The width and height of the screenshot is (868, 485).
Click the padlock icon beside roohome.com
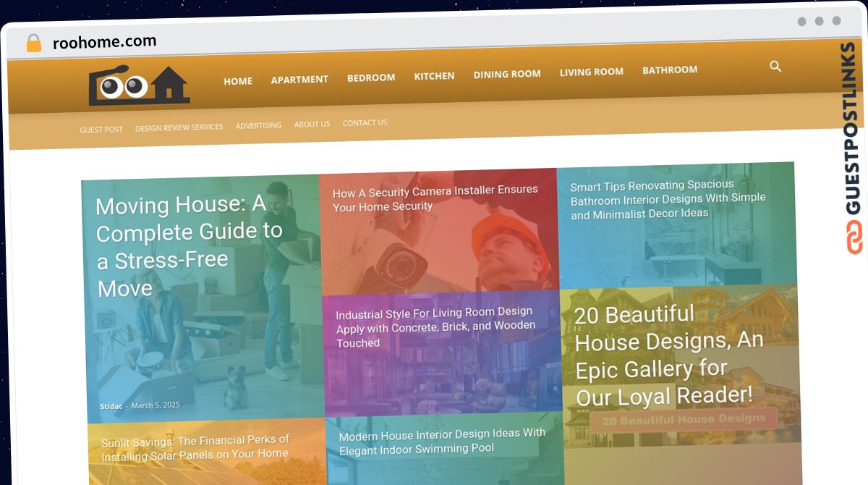coord(34,43)
